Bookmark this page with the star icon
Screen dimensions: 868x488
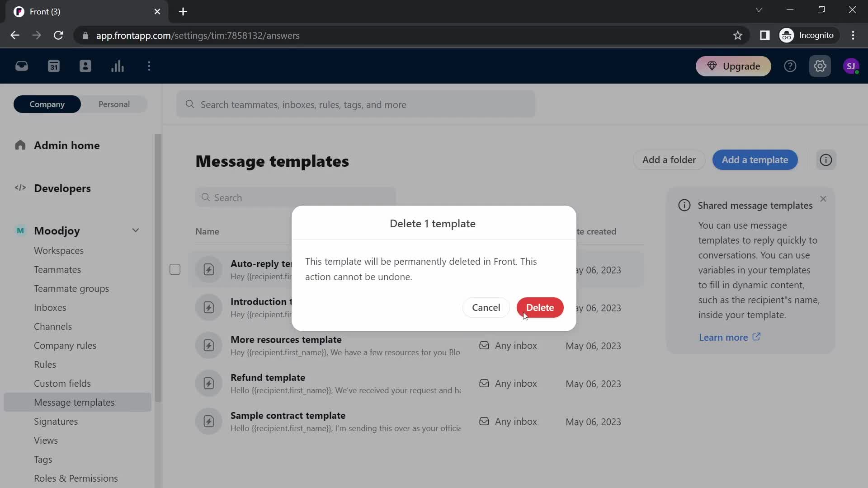pos(738,35)
